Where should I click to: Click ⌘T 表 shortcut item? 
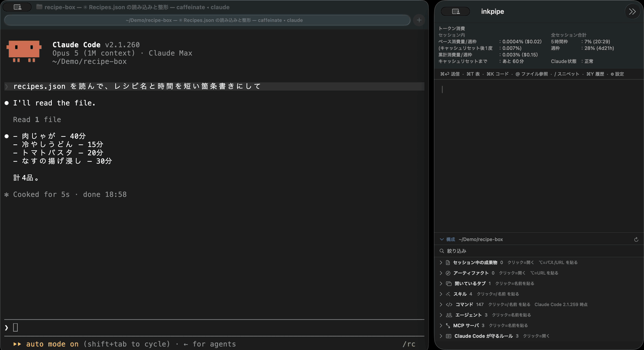473,74
